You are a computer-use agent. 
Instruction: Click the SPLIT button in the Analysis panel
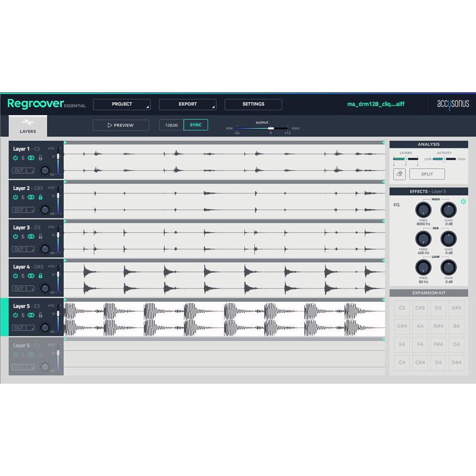pos(427,174)
